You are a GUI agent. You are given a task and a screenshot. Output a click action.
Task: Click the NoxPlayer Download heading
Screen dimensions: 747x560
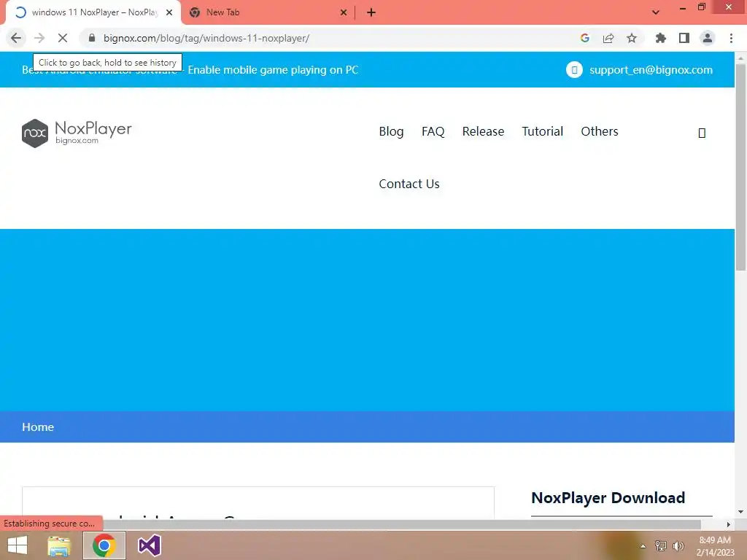[x=608, y=497]
